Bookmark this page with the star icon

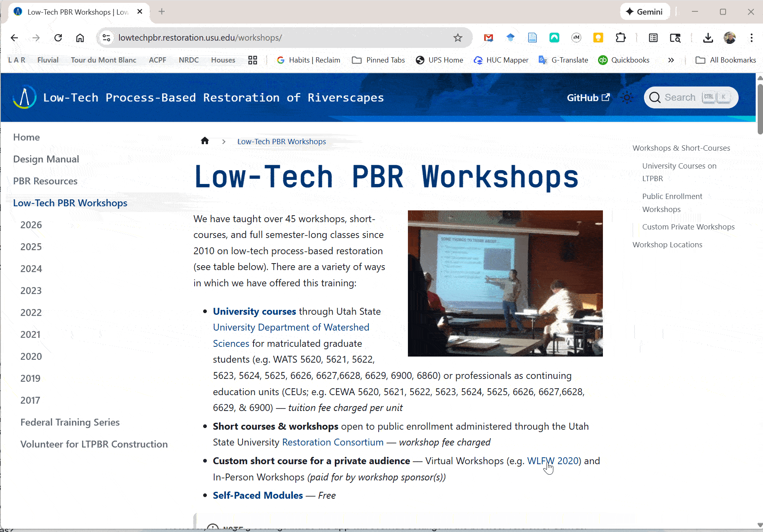tap(458, 38)
